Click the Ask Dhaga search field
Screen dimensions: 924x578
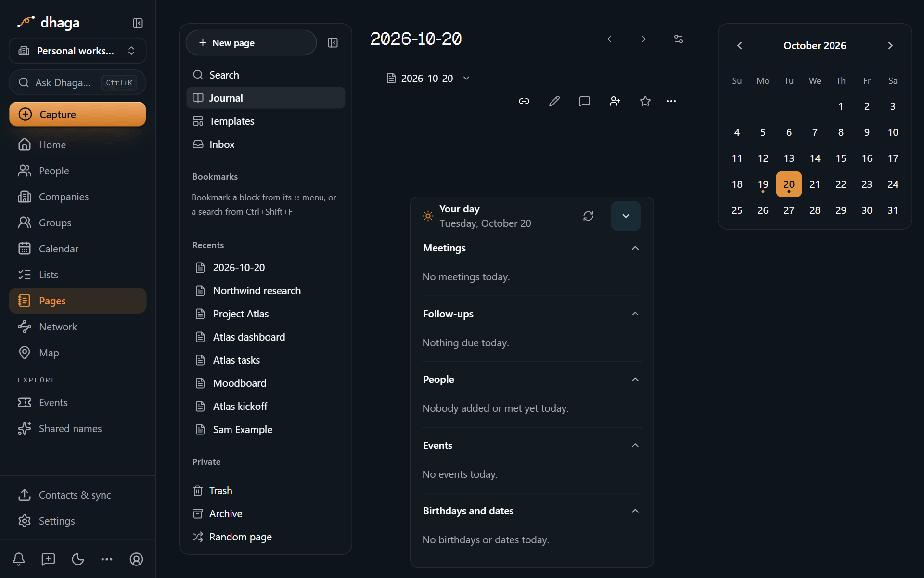(x=77, y=83)
